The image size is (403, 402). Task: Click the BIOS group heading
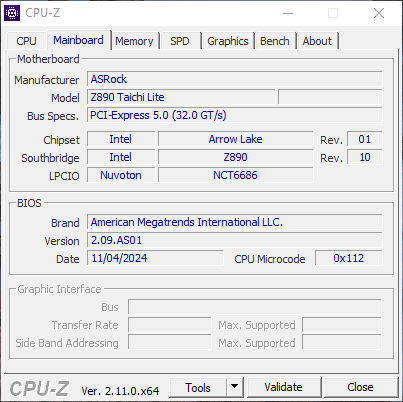(29, 203)
